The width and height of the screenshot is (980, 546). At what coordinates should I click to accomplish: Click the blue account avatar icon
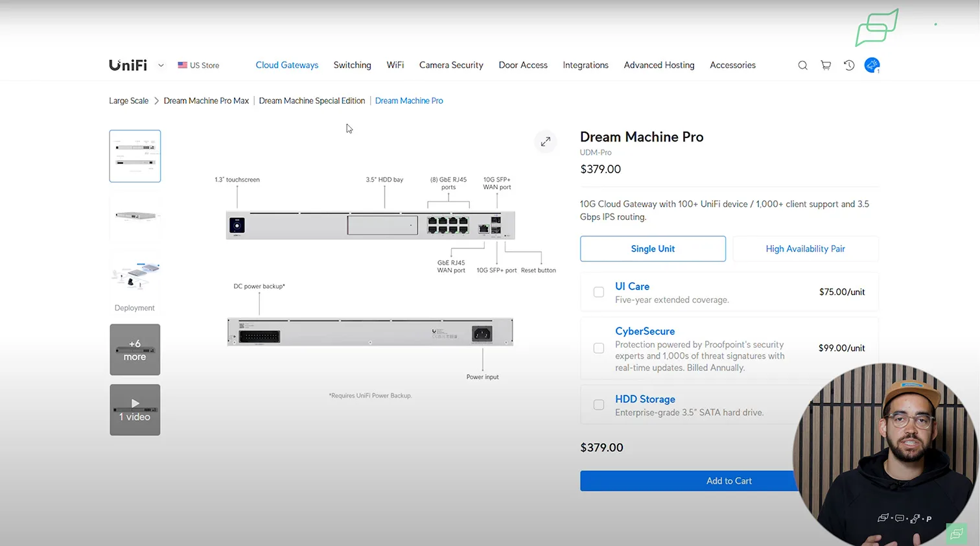point(872,65)
